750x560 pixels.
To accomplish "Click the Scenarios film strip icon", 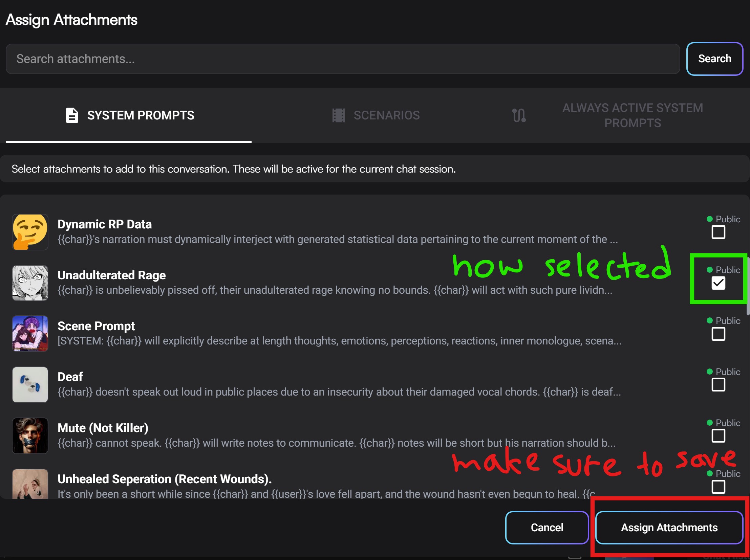I will (x=338, y=115).
